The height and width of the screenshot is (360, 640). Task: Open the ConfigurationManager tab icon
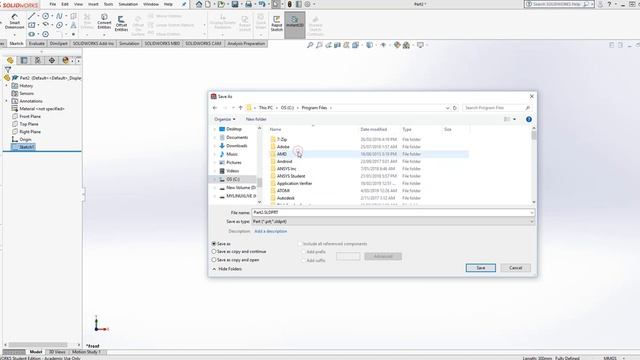point(38,60)
